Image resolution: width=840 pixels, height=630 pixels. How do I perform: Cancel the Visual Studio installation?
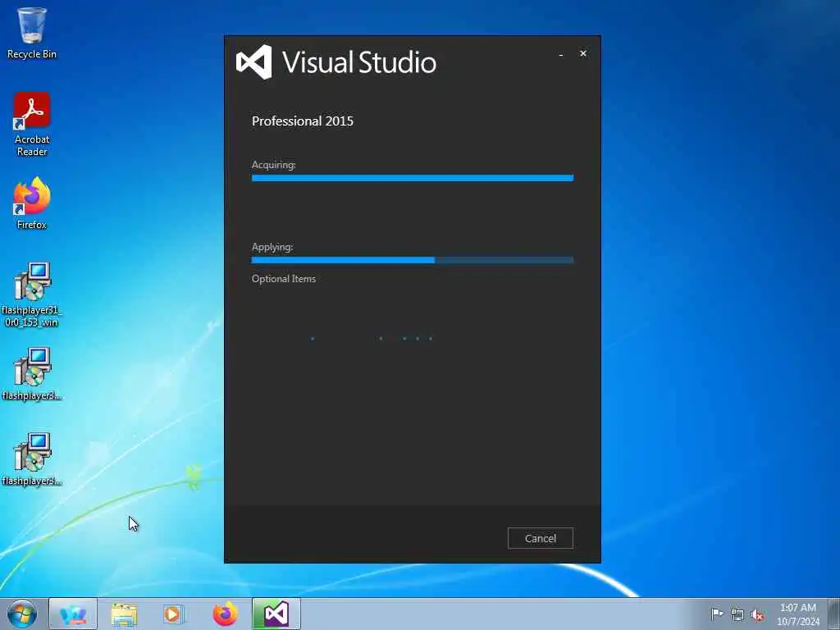[x=540, y=538]
